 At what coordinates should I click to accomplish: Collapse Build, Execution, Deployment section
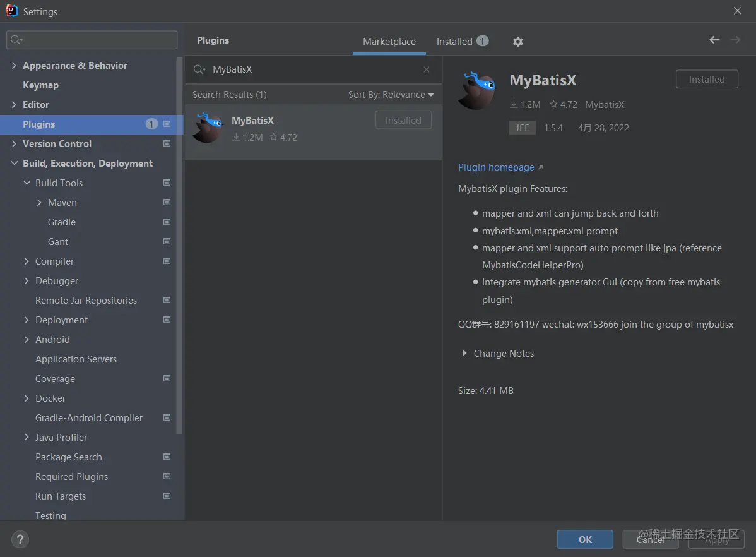tap(14, 163)
